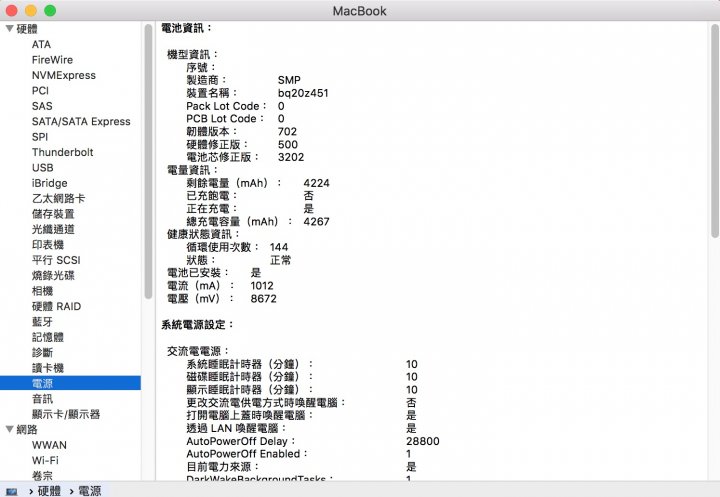Viewport: 720px width, 497px height.
Task: Select SPI in the sidebar
Action: click(40, 137)
